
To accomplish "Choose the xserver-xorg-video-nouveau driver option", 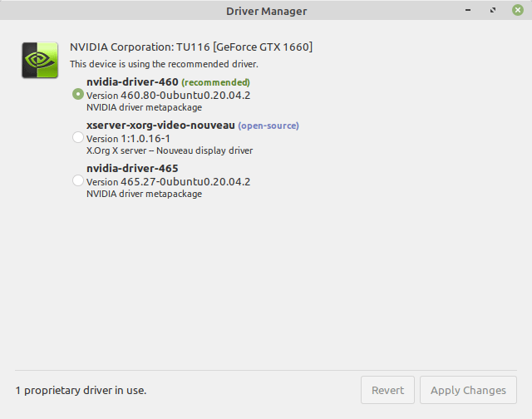I will (78, 137).
